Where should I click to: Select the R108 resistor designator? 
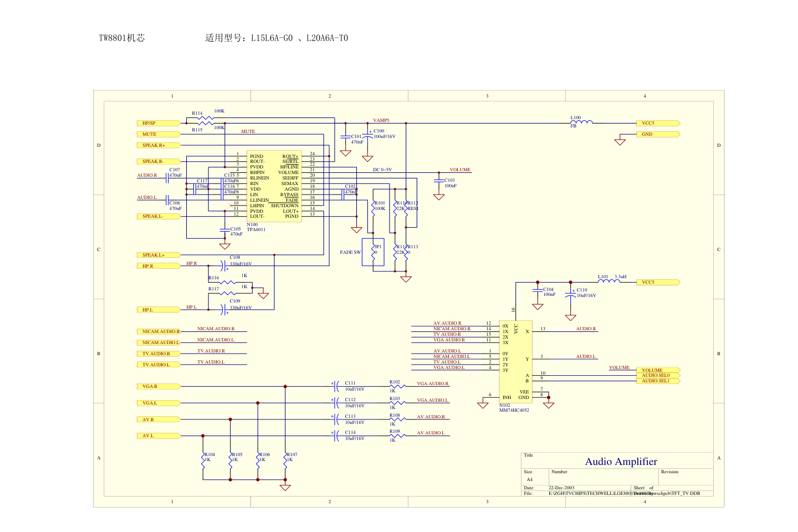click(x=395, y=415)
